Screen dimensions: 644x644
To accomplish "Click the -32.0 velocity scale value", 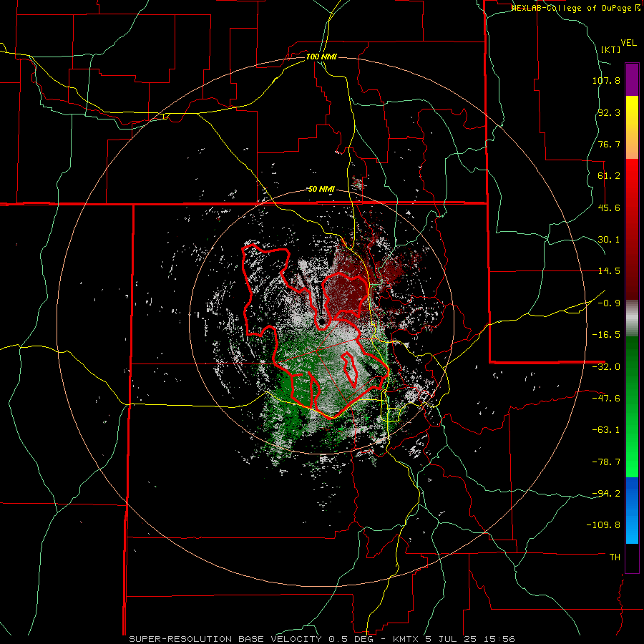I will coord(606,367).
